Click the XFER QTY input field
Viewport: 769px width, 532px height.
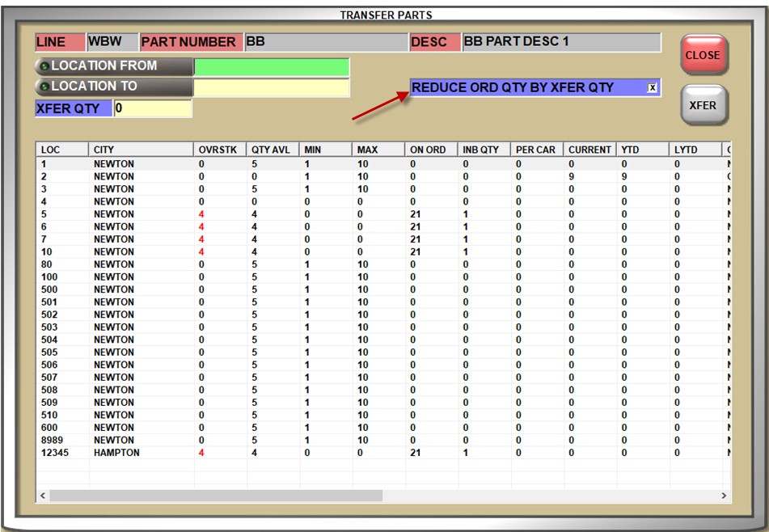point(153,108)
